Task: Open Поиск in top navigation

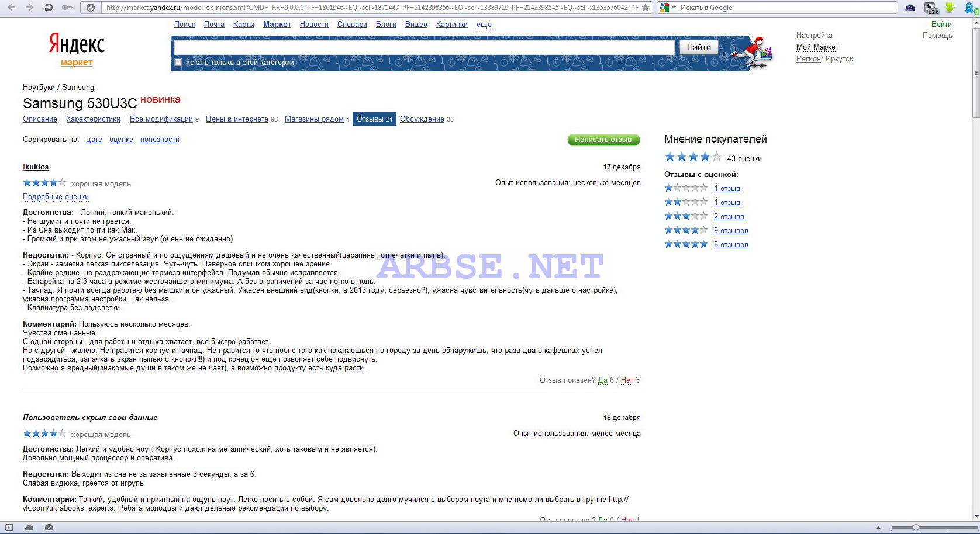Action: click(185, 25)
